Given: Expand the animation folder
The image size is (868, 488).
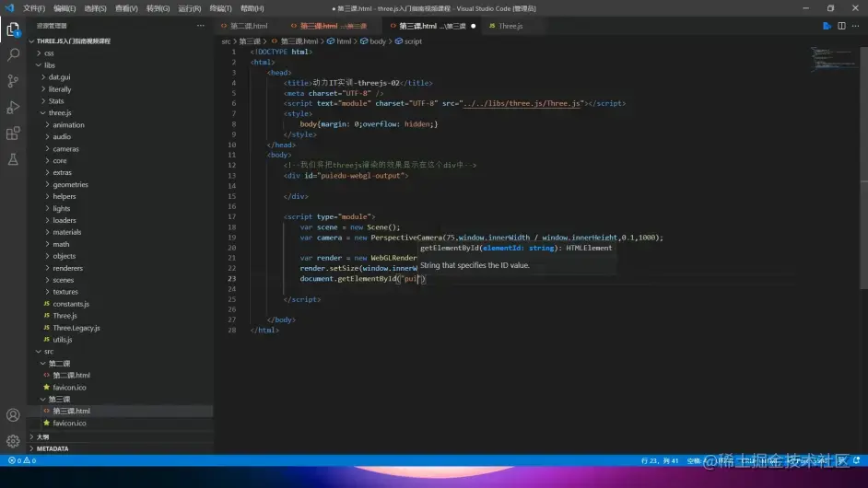Looking at the screenshot, I should coord(68,125).
